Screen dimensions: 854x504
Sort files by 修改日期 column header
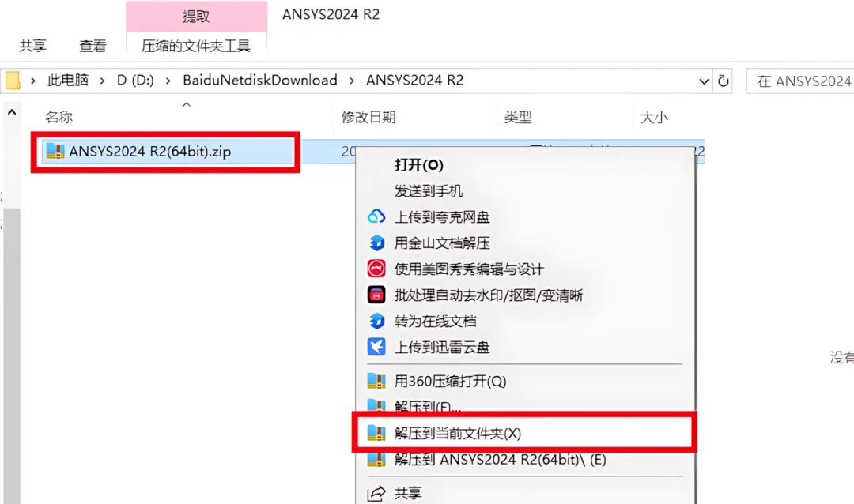pyautogui.click(x=368, y=117)
